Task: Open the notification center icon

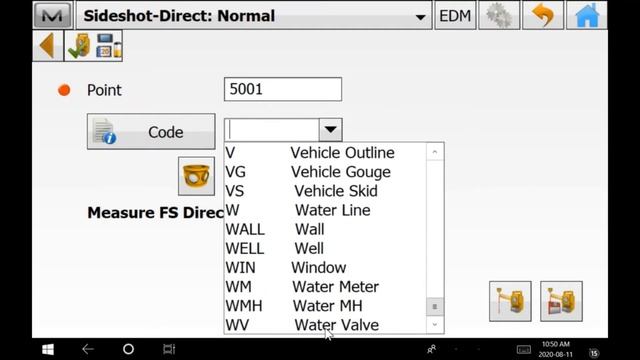Action: [594, 353]
